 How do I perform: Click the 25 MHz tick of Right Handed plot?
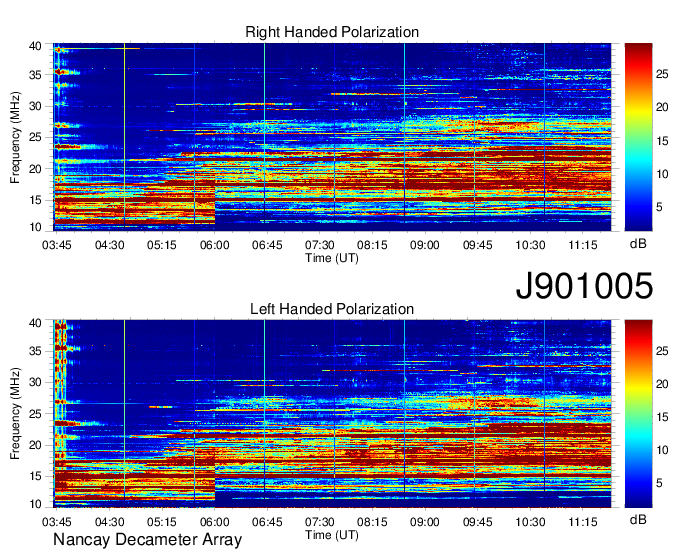click(x=36, y=137)
